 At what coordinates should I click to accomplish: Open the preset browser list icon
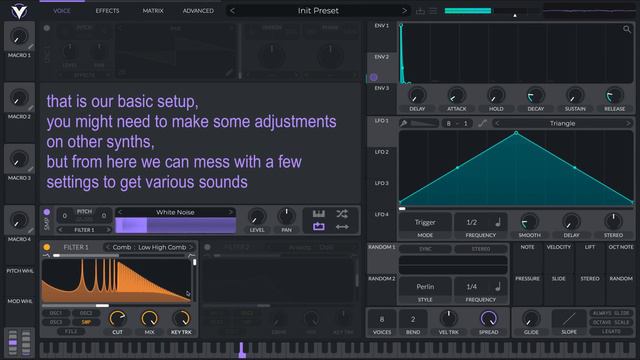tap(433, 11)
